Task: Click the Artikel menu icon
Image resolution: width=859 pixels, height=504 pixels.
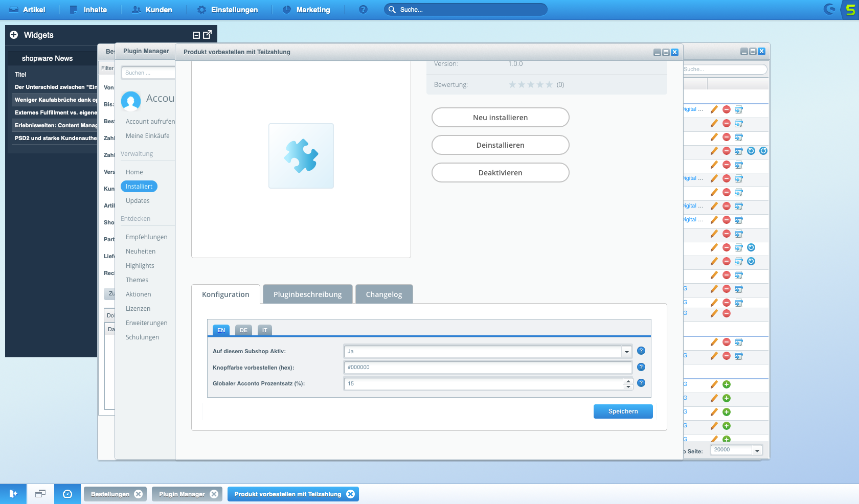Action: [x=14, y=10]
